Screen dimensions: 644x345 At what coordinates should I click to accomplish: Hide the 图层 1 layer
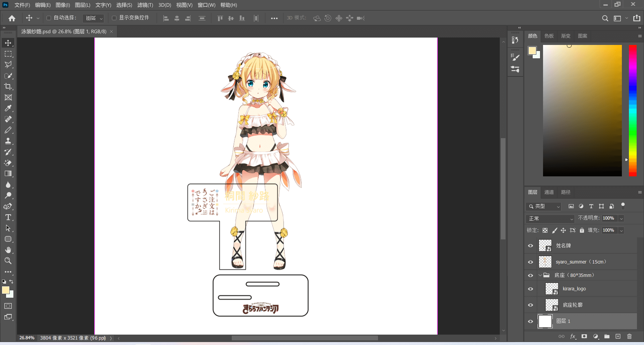[531, 321]
